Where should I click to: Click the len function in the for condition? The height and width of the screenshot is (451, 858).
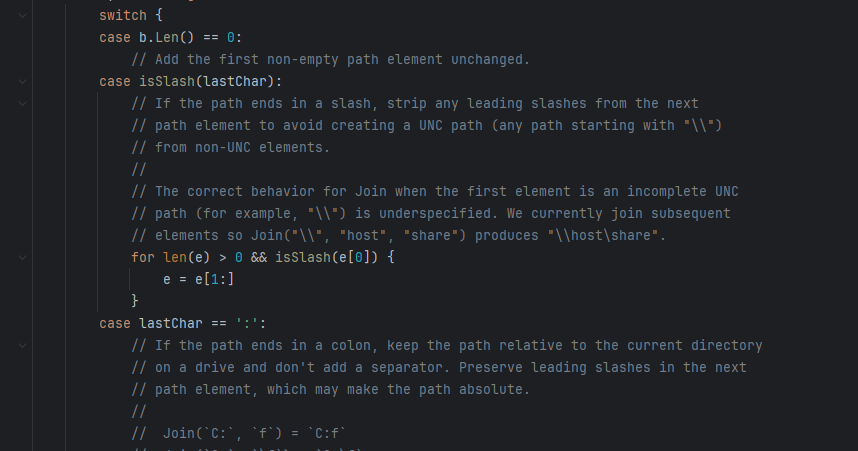click(175, 257)
